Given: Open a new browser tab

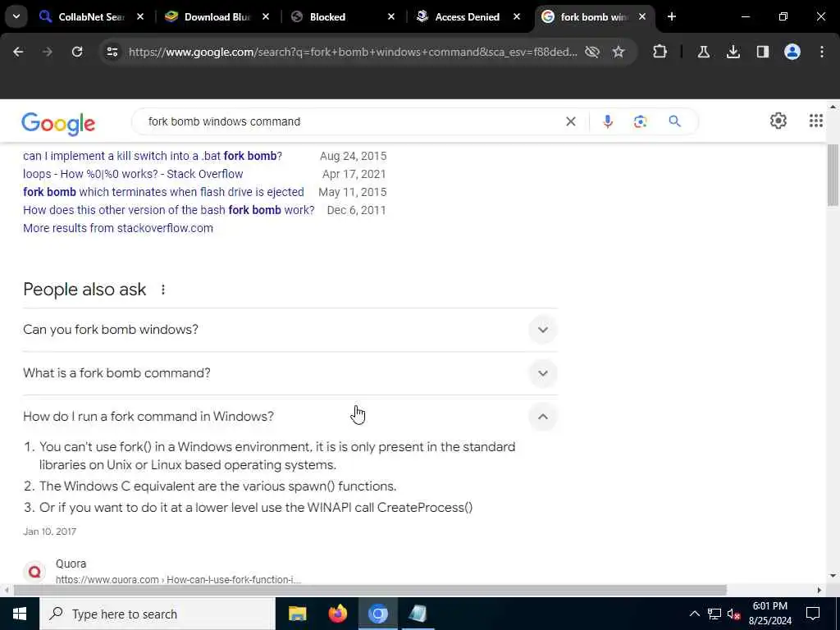Looking at the screenshot, I should tap(672, 16).
